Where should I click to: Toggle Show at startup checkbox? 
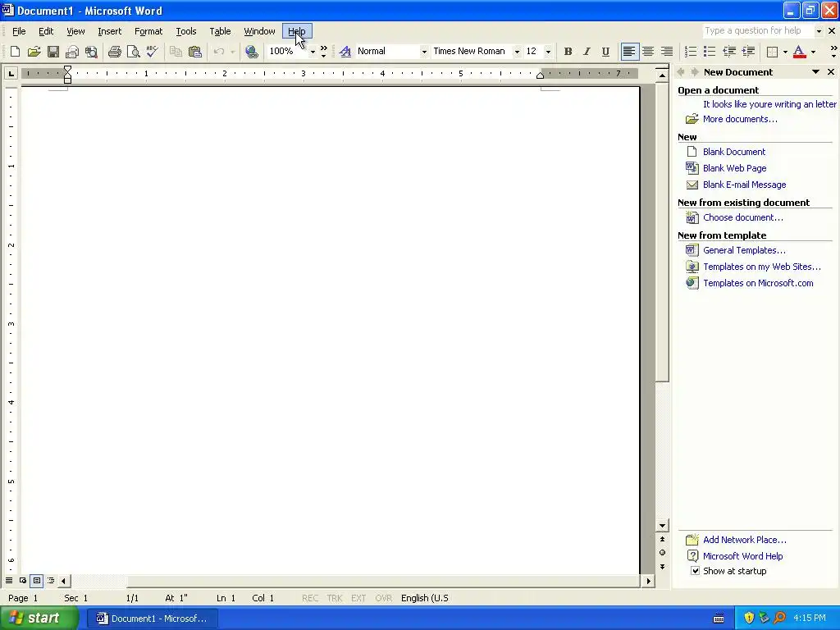point(695,571)
